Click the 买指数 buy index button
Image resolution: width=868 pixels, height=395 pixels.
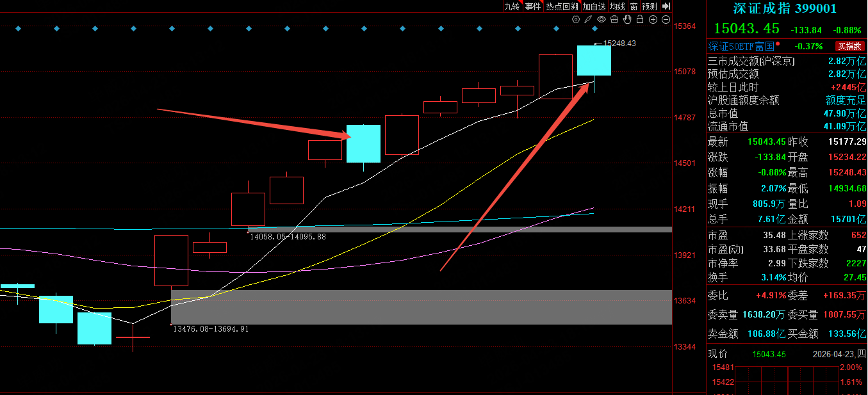point(850,46)
